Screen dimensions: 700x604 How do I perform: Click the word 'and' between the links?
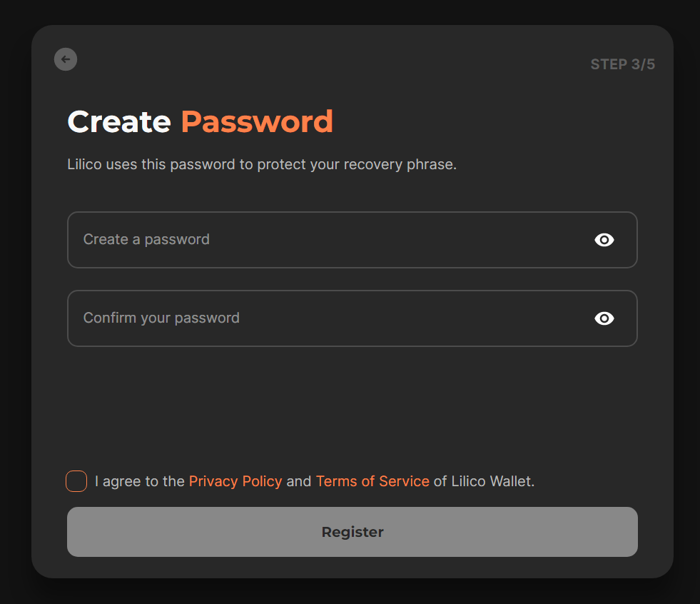[299, 481]
